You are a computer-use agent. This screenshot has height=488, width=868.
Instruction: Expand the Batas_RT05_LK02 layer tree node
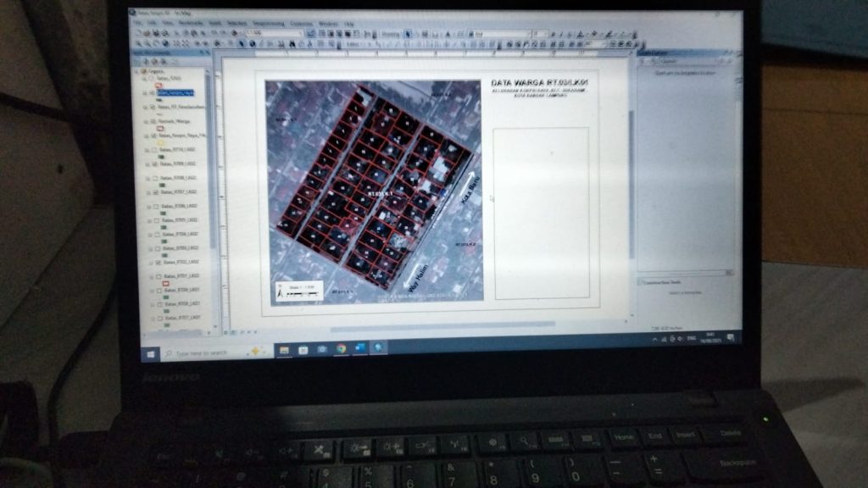148,220
